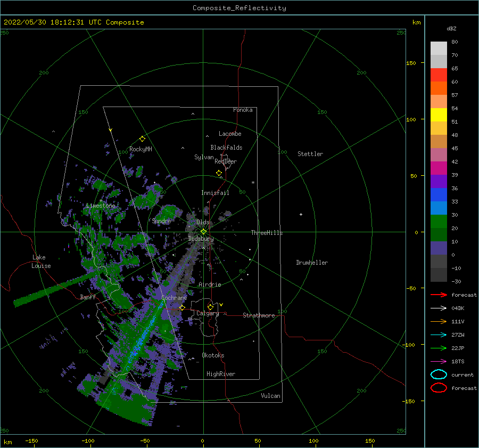The image size is (479, 448).
Task: Click the white asterisk marker east of Innisfail
Action: pyautogui.click(x=253, y=183)
